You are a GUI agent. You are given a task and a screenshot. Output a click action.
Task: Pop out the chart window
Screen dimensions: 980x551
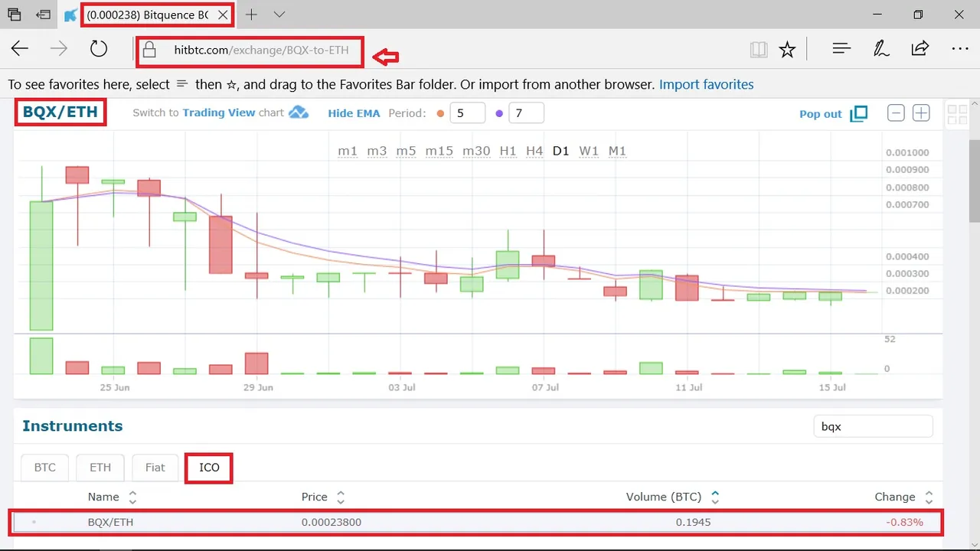pyautogui.click(x=833, y=114)
